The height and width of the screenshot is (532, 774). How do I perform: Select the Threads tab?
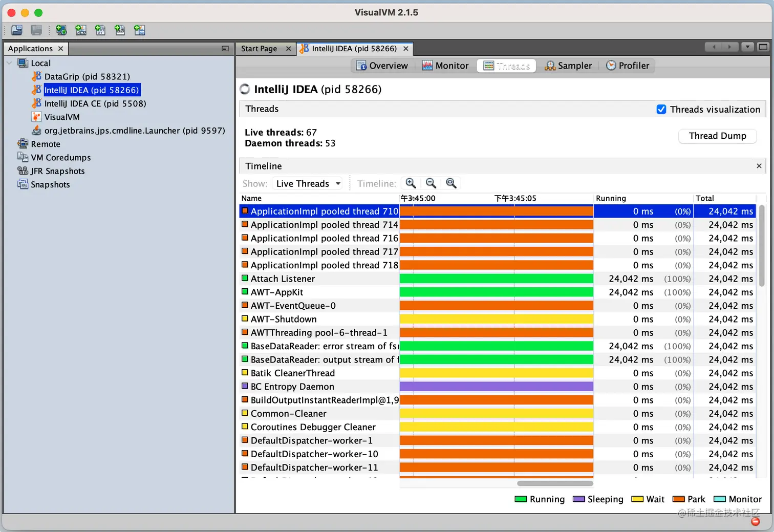coord(506,66)
